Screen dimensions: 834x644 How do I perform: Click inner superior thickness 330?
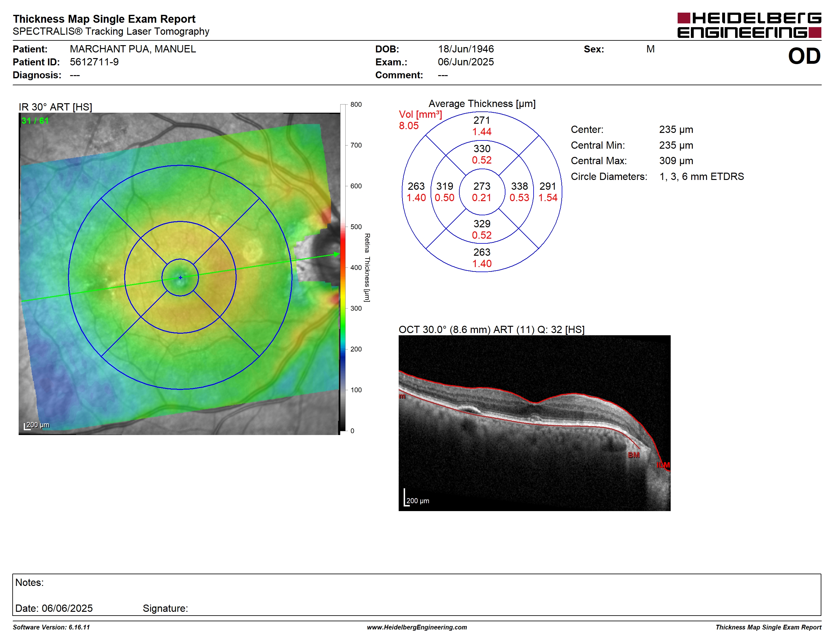(x=481, y=148)
